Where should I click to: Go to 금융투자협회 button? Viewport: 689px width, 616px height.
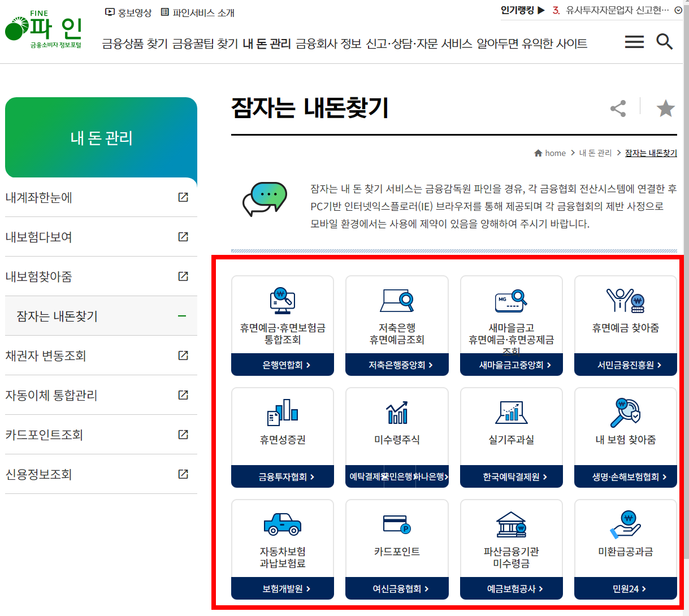pos(283,477)
